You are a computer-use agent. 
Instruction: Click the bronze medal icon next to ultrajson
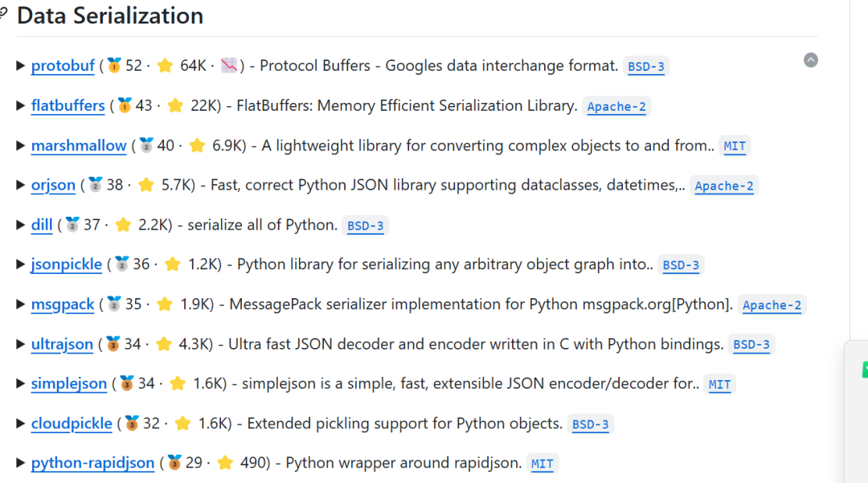tap(113, 344)
